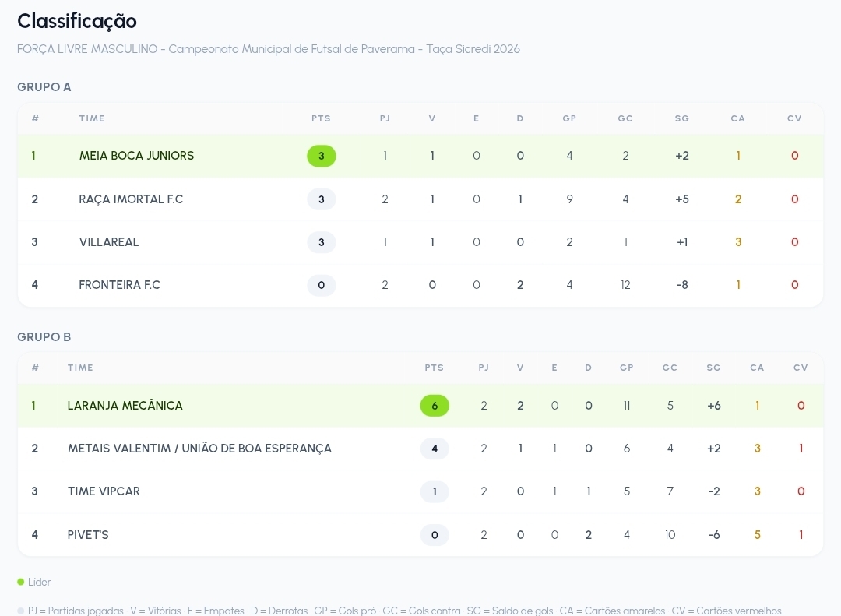Click Time Vipcar's points badge
This screenshot has width=841, height=616.
435,491
